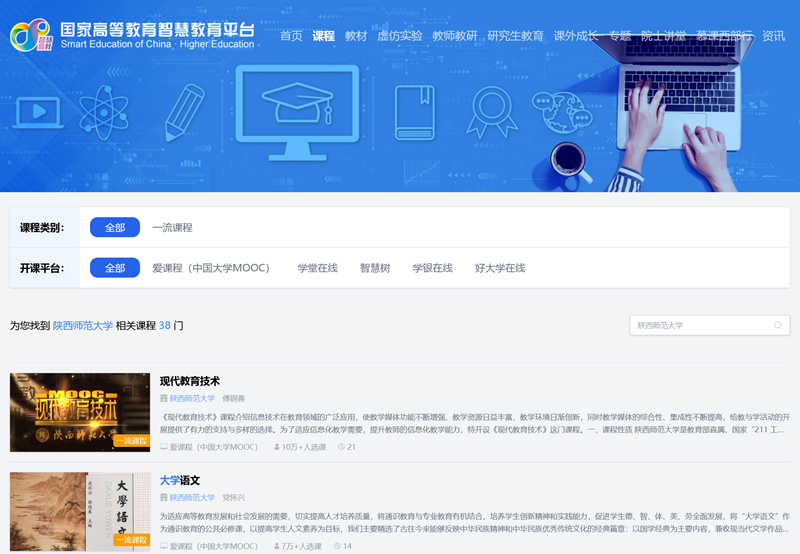The height and width of the screenshot is (554, 800).
Task: Open the 大学语文 course cover image
Action: click(80, 510)
